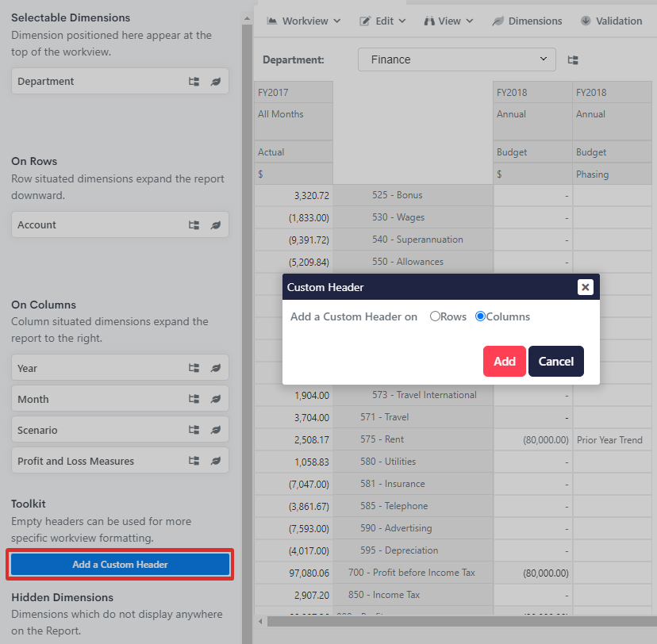Click the hierarchy icon on Account row
Viewport: 657px width, 644px height.
pos(194,225)
